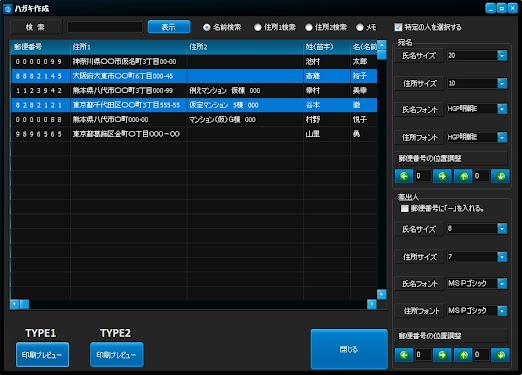Click the table's scroll-up arrow
The width and height of the screenshot is (522, 375).
[x=382, y=45]
